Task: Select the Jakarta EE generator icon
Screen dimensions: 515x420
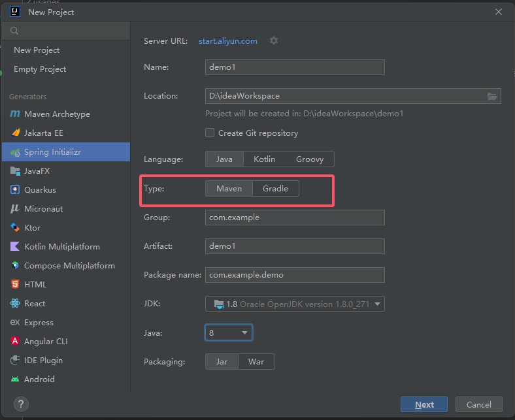Action: tap(15, 133)
